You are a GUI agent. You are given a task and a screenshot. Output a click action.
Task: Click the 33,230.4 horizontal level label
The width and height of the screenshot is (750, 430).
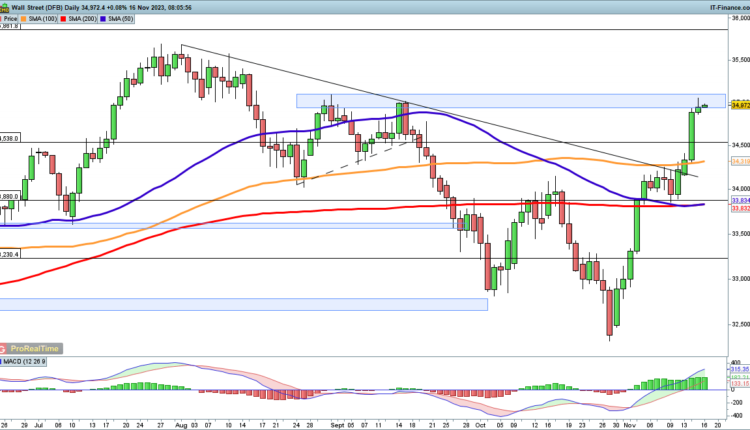pyautogui.click(x=10, y=254)
